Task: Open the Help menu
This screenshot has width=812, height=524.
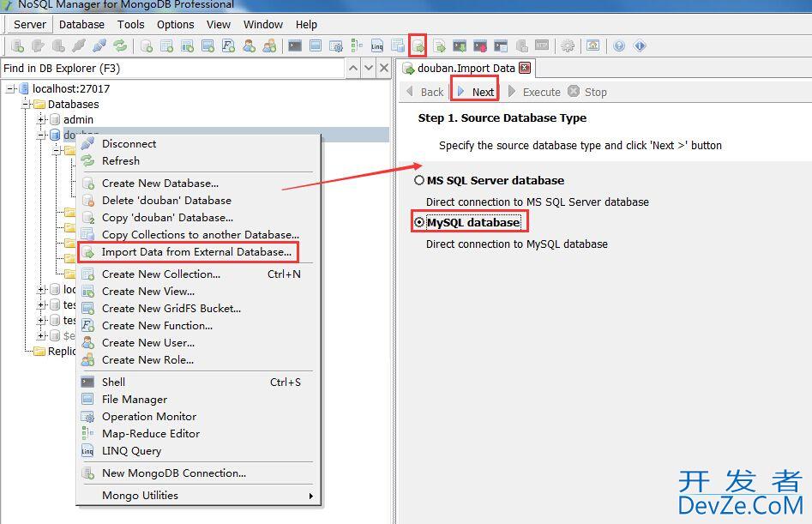Action: tap(306, 24)
